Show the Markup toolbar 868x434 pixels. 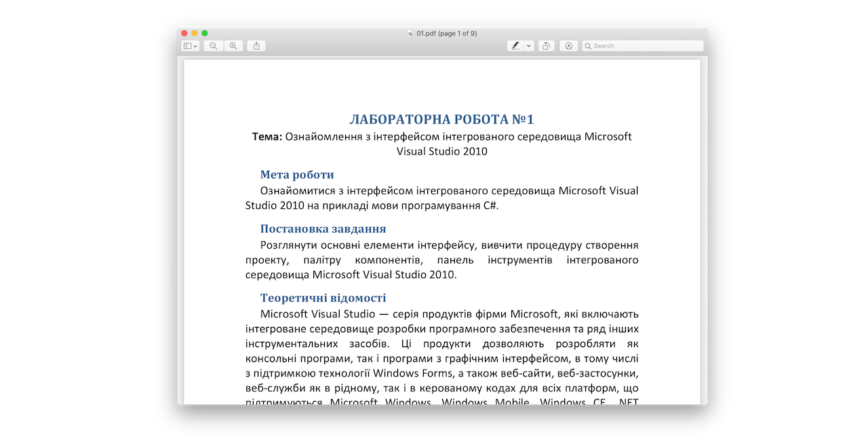coord(569,46)
